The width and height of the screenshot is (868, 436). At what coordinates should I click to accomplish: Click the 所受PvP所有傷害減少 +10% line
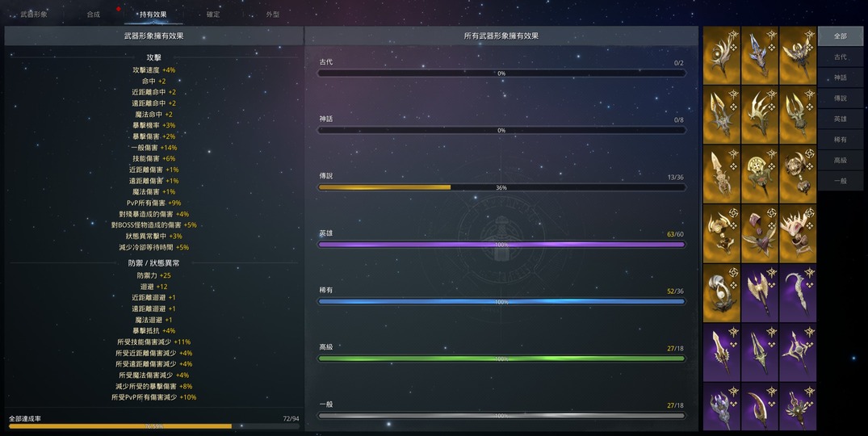coord(154,397)
